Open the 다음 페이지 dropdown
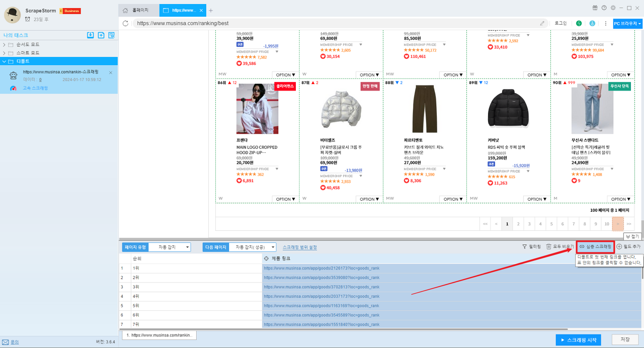 (253, 247)
